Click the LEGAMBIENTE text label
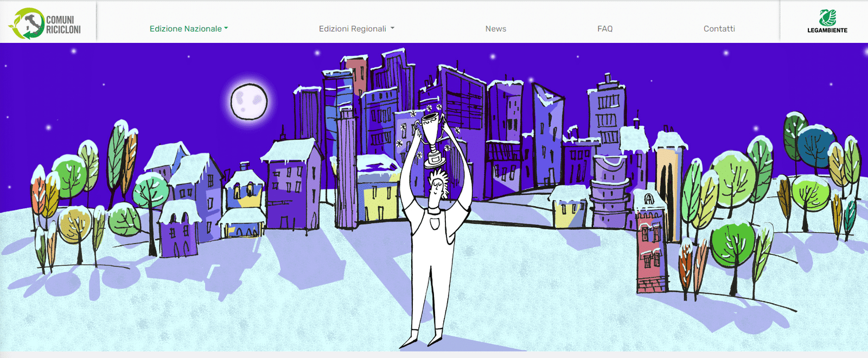The image size is (868, 358). (x=827, y=30)
